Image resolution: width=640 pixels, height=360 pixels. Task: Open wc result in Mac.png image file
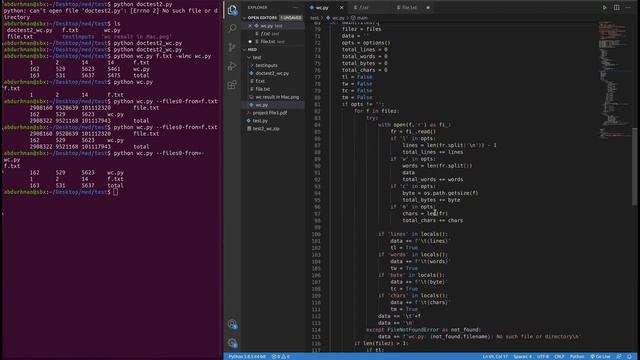tap(277, 97)
